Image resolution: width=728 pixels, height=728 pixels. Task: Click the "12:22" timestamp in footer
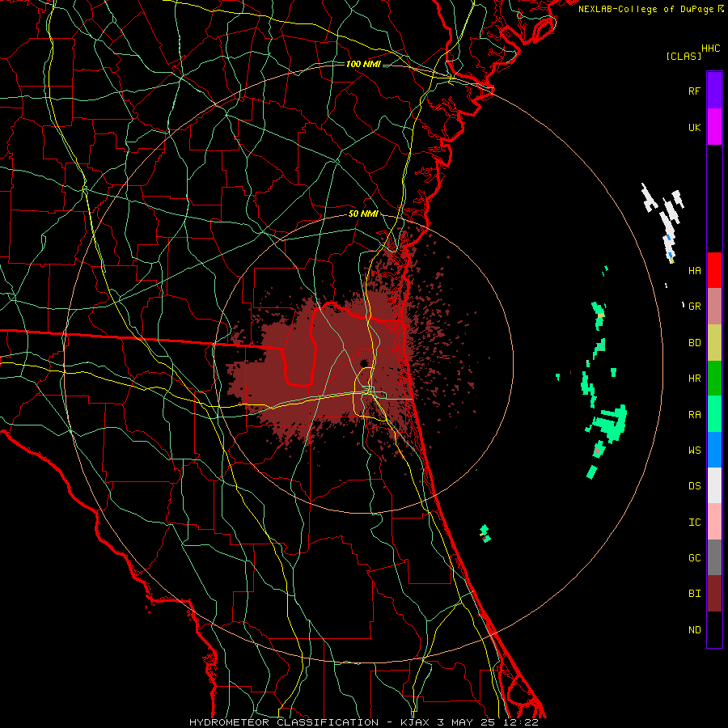click(522, 722)
